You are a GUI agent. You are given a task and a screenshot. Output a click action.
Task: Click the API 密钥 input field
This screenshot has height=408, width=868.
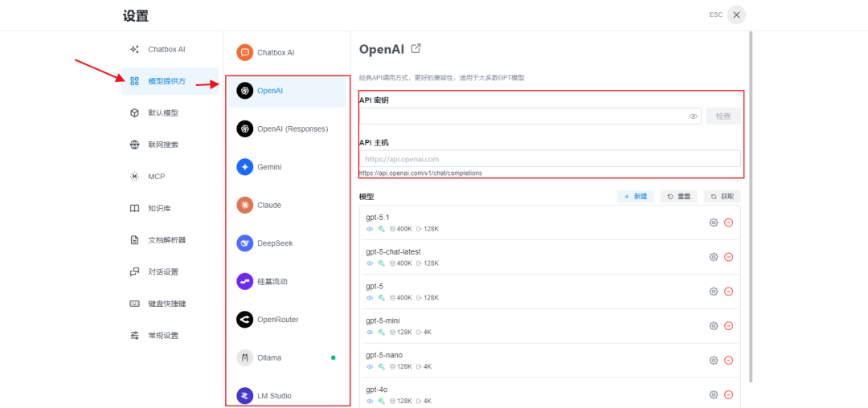530,116
